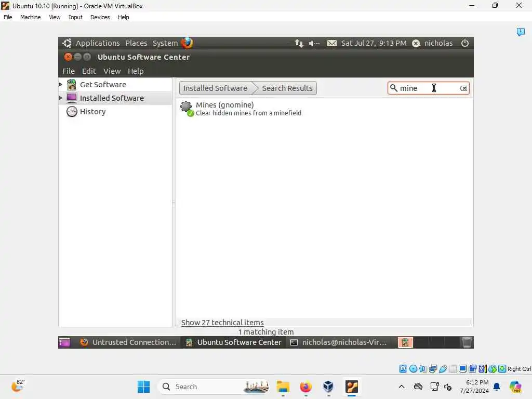Open the messaging envelope indicator
Image resolution: width=532 pixels, height=399 pixels.
click(x=332, y=43)
